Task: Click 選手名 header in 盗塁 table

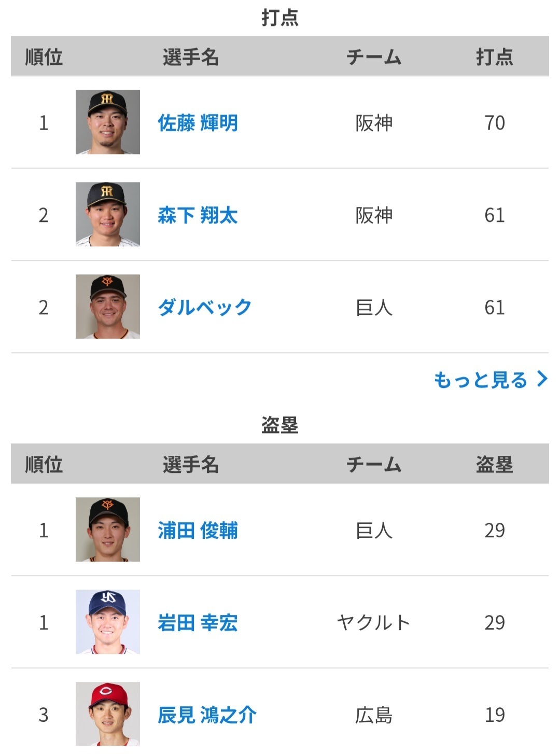Action: (x=190, y=464)
